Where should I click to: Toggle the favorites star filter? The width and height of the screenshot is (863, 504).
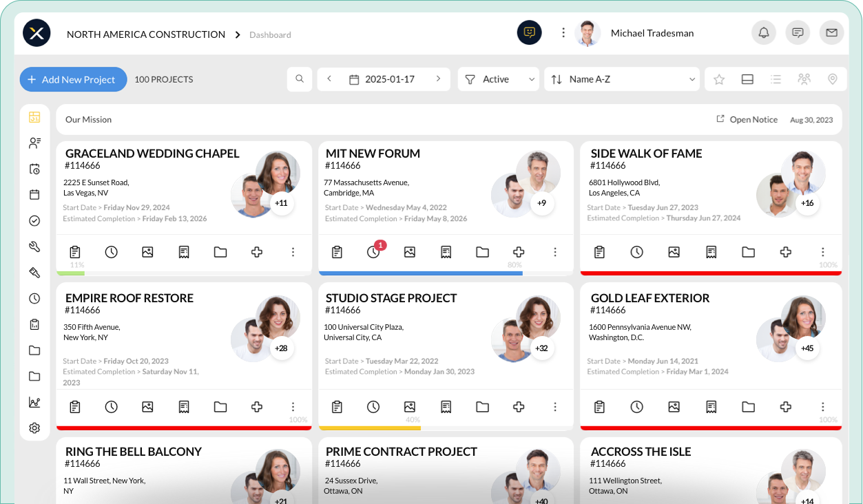coord(719,79)
